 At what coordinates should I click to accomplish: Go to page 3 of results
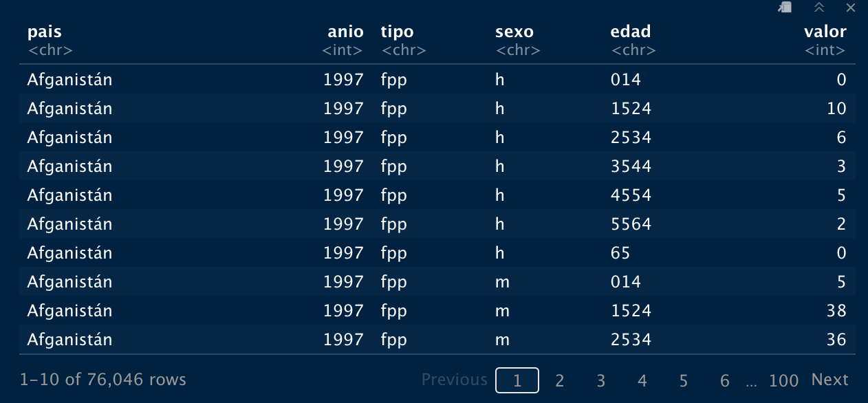tap(601, 380)
